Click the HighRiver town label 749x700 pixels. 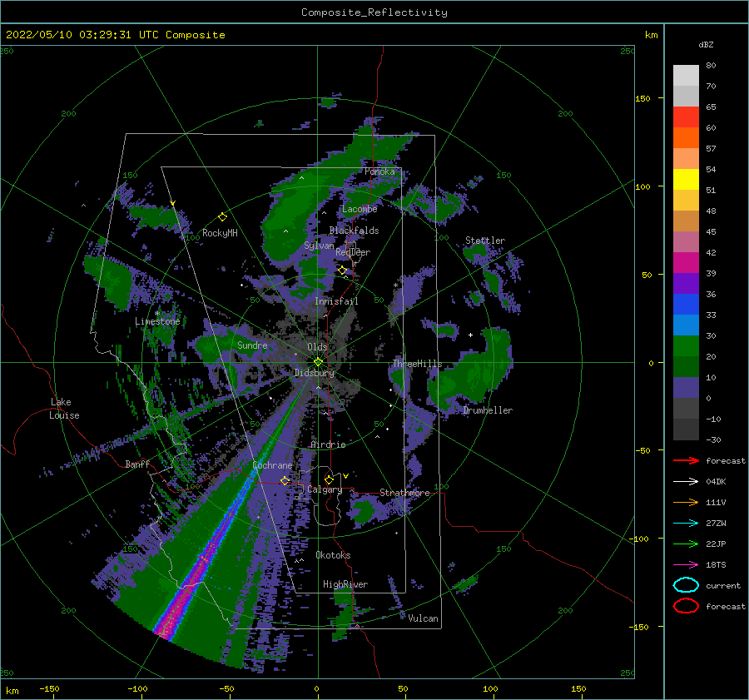tap(345, 584)
